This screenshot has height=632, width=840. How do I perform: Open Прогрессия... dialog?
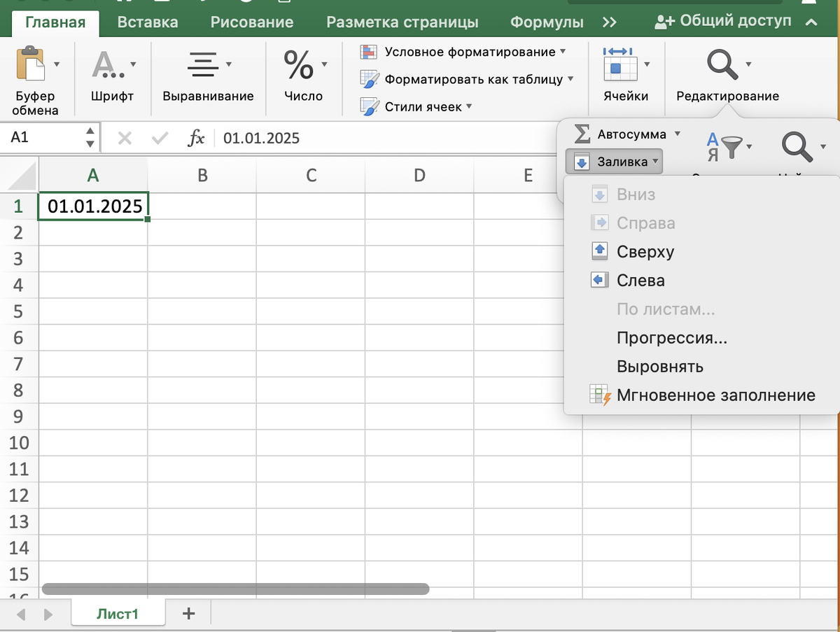701,338
